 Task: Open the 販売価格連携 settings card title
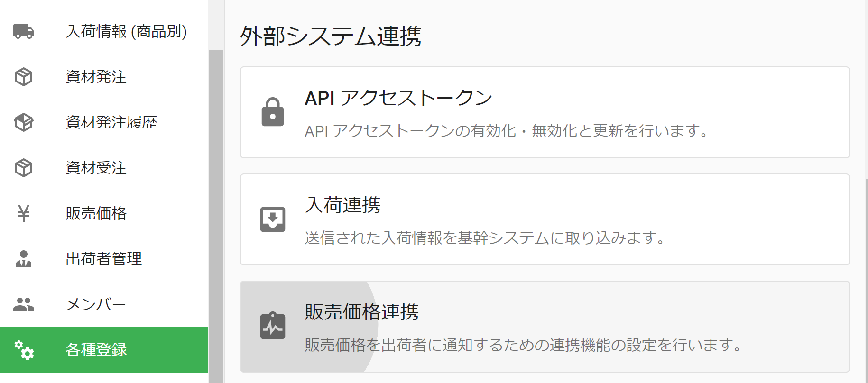pyautogui.click(x=361, y=312)
